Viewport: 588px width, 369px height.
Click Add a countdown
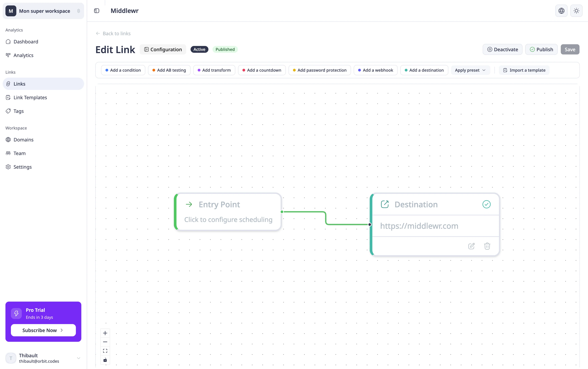click(262, 70)
